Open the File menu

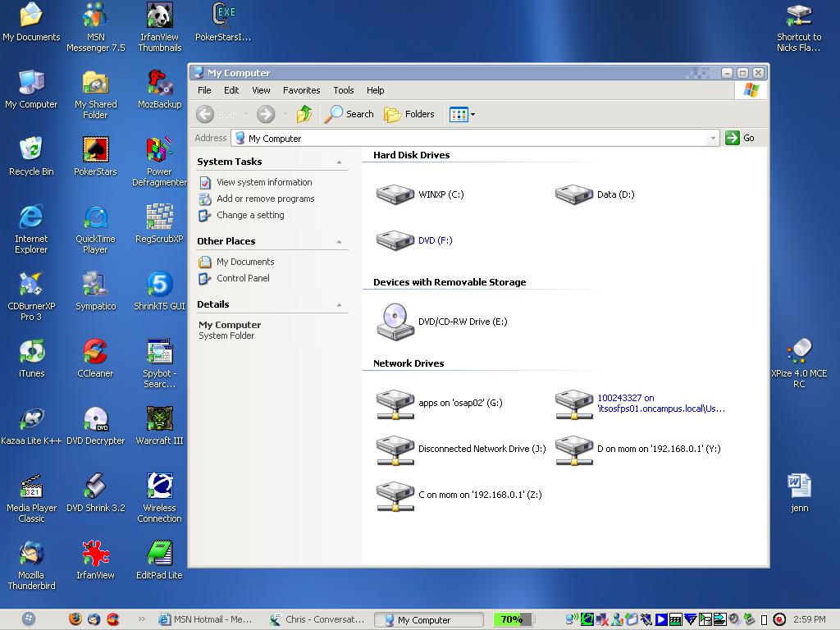coord(204,90)
